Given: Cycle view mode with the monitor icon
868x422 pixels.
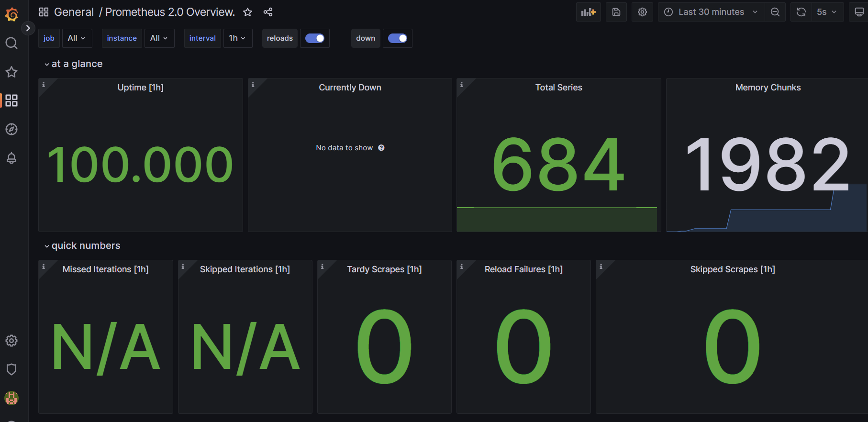Looking at the screenshot, I should point(859,12).
